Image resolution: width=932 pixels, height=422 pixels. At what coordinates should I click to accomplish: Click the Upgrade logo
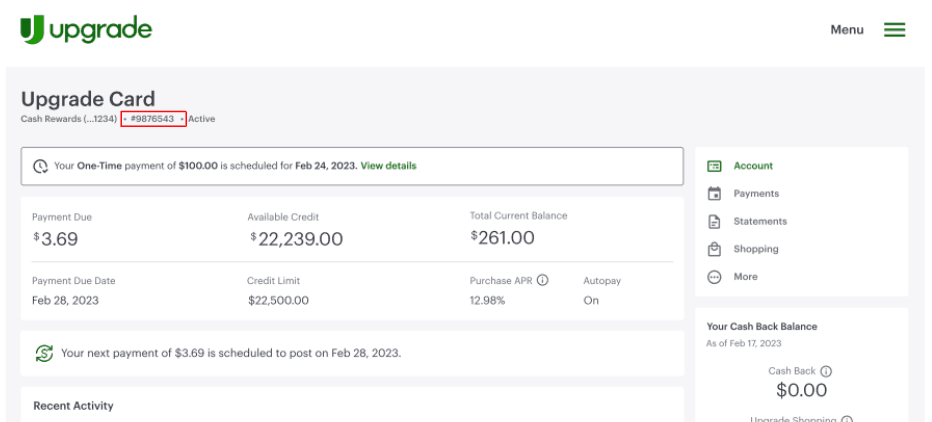86,30
